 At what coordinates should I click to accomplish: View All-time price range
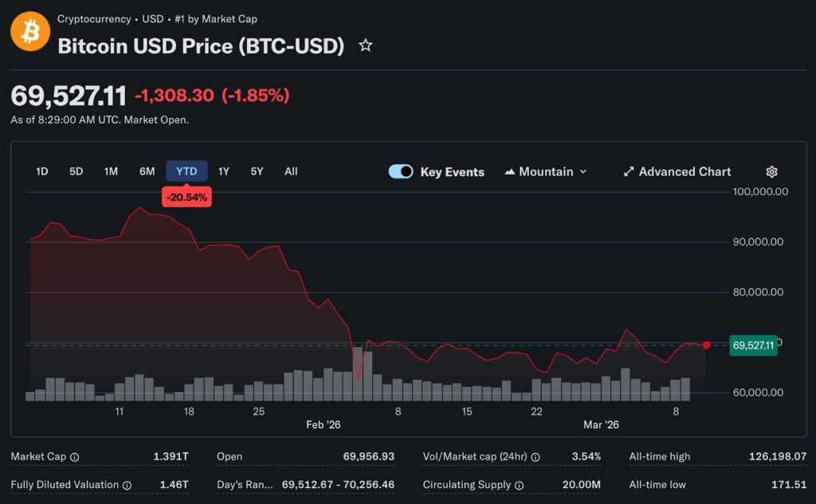point(291,171)
